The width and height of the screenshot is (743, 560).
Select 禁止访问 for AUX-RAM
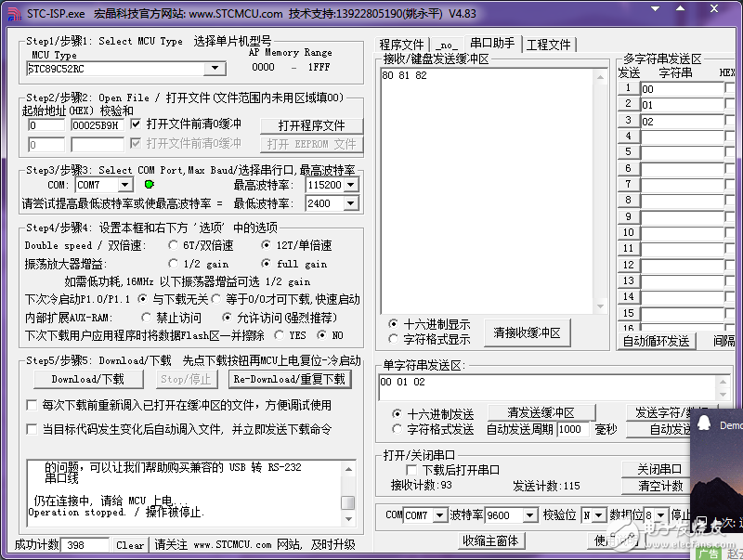(146, 318)
